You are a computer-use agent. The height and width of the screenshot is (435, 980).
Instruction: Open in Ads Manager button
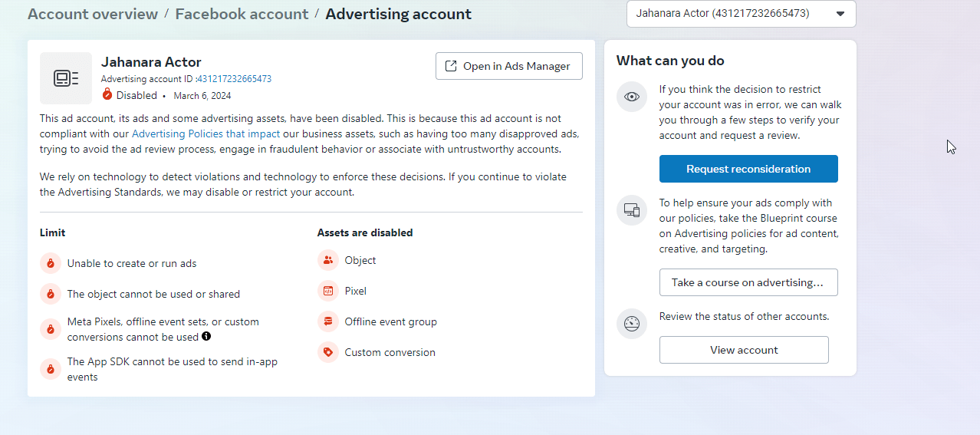(509, 66)
